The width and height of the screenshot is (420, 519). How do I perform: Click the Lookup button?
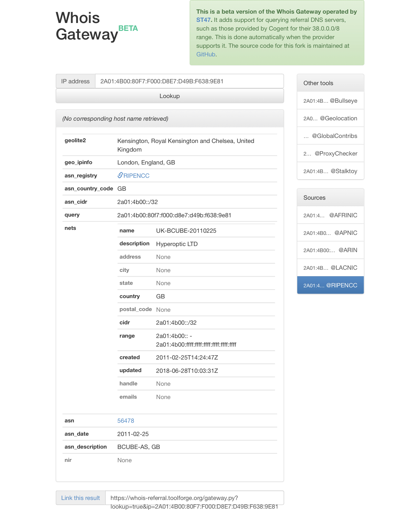[170, 96]
